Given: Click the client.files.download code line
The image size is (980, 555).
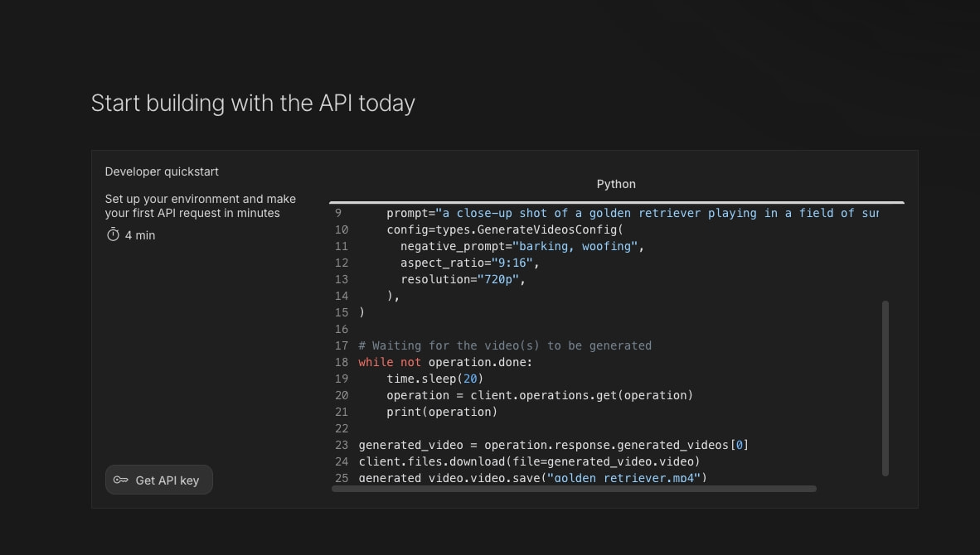Looking at the screenshot, I should pyautogui.click(x=529, y=462).
